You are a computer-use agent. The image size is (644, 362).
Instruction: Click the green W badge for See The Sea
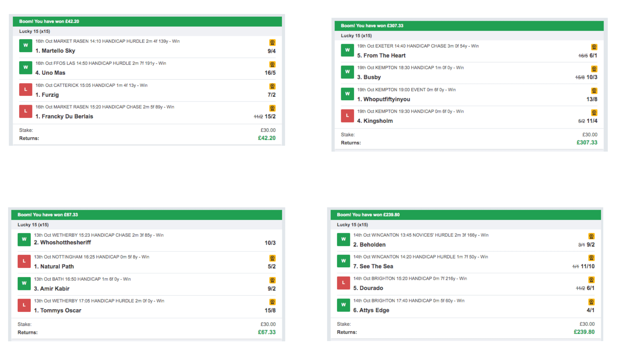tap(343, 261)
